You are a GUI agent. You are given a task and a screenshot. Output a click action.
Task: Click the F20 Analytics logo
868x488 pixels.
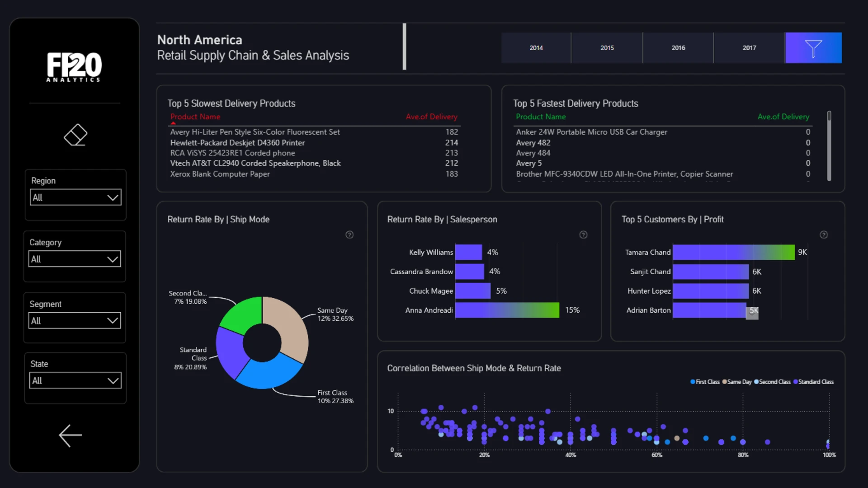75,67
